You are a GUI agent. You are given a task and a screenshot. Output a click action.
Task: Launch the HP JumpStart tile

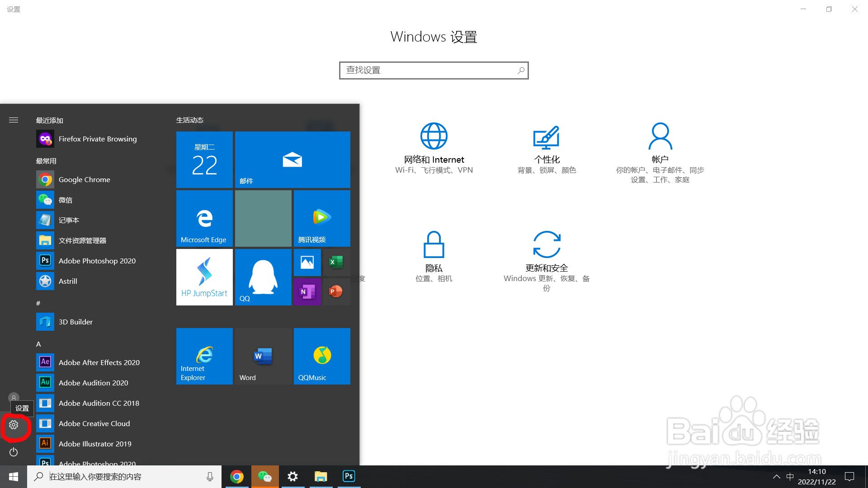(204, 277)
